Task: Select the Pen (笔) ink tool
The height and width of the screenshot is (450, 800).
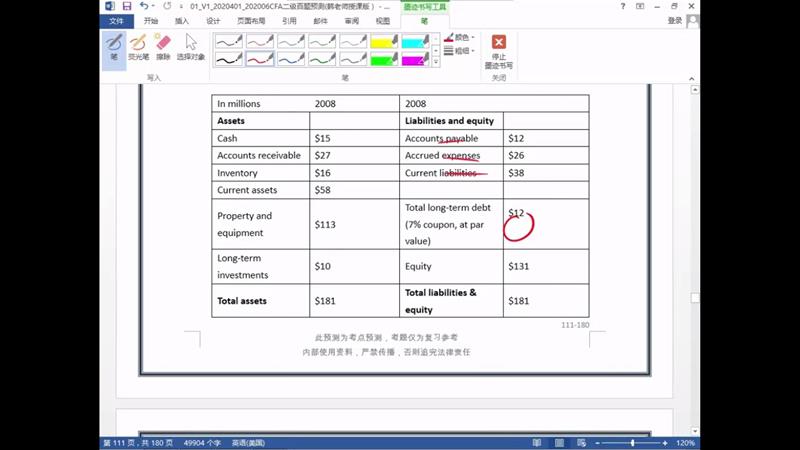Action: coord(113,46)
